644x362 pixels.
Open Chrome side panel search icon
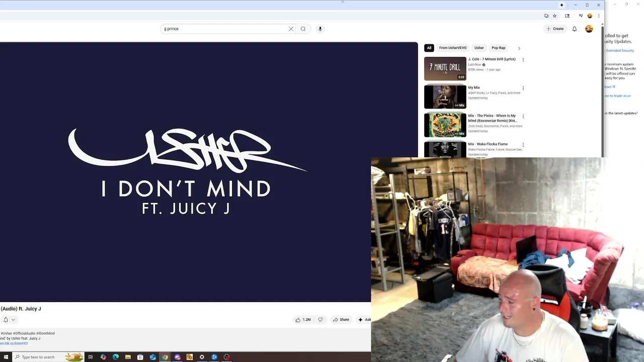coord(567,16)
